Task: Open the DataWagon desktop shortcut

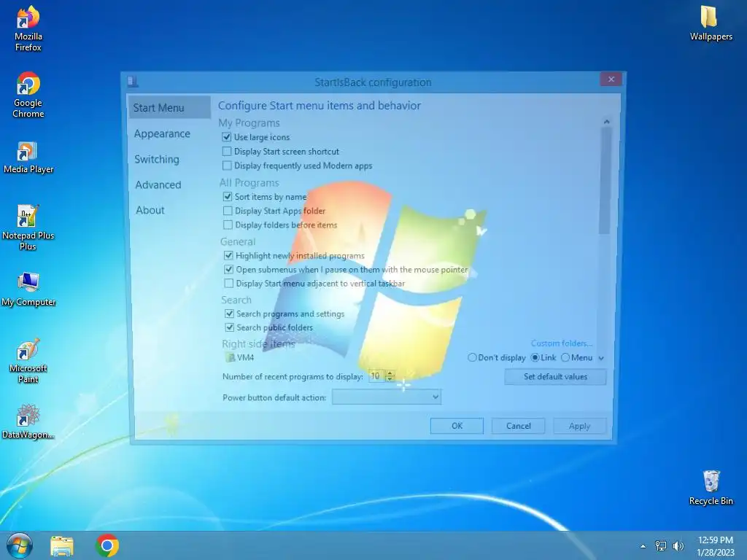Action: tap(28, 421)
